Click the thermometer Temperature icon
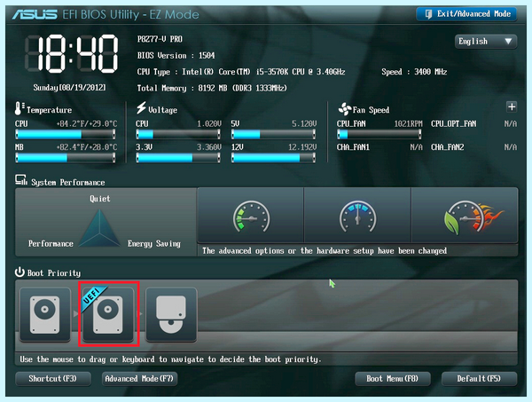The height and width of the screenshot is (402, 532). click(x=20, y=108)
